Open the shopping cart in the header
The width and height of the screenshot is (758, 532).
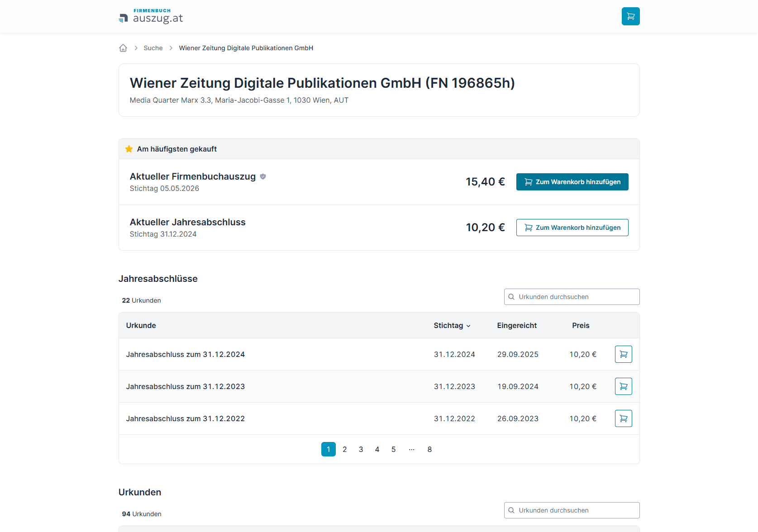630,16
